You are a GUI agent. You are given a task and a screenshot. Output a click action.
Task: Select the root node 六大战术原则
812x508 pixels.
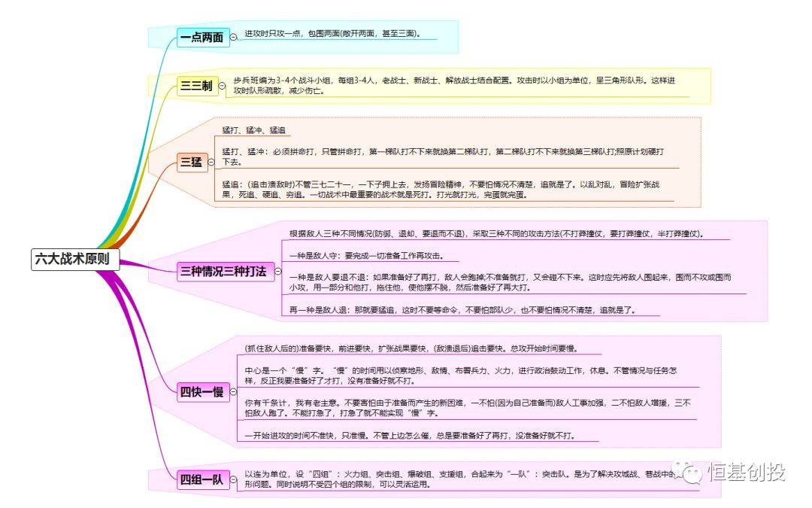75,260
